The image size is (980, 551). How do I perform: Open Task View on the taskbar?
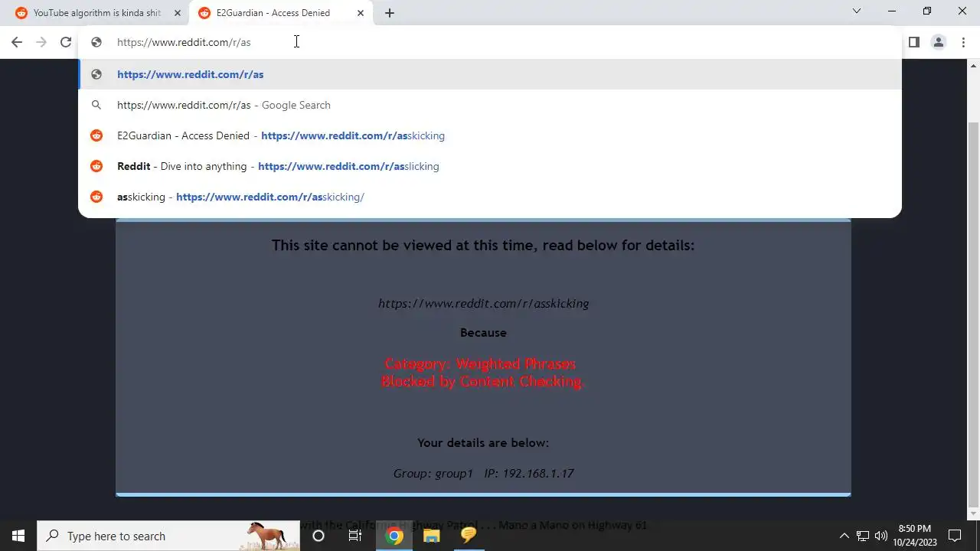pyautogui.click(x=355, y=536)
